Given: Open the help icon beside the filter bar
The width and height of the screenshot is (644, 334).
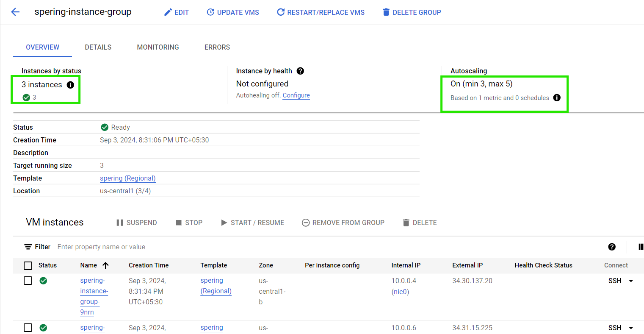Looking at the screenshot, I should tap(611, 247).
